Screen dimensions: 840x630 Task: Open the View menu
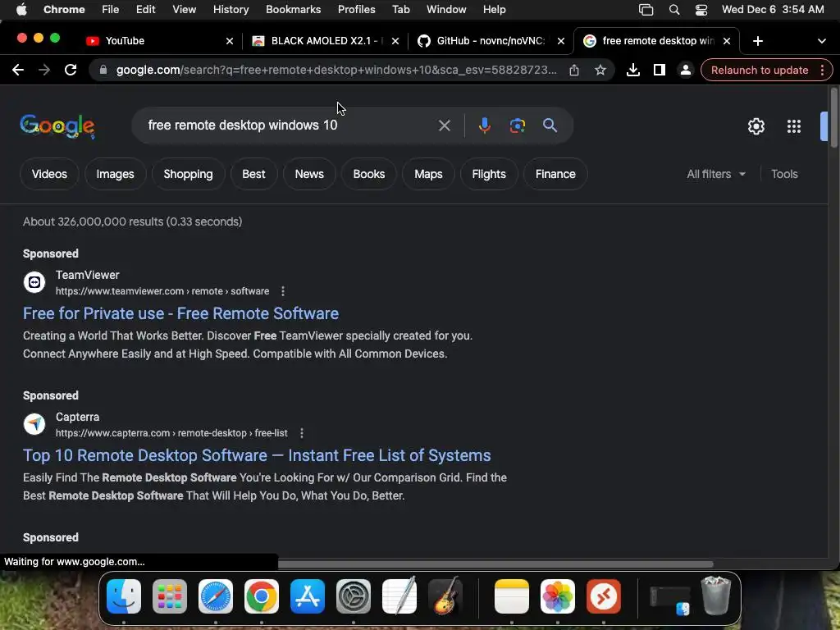(184, 10)
